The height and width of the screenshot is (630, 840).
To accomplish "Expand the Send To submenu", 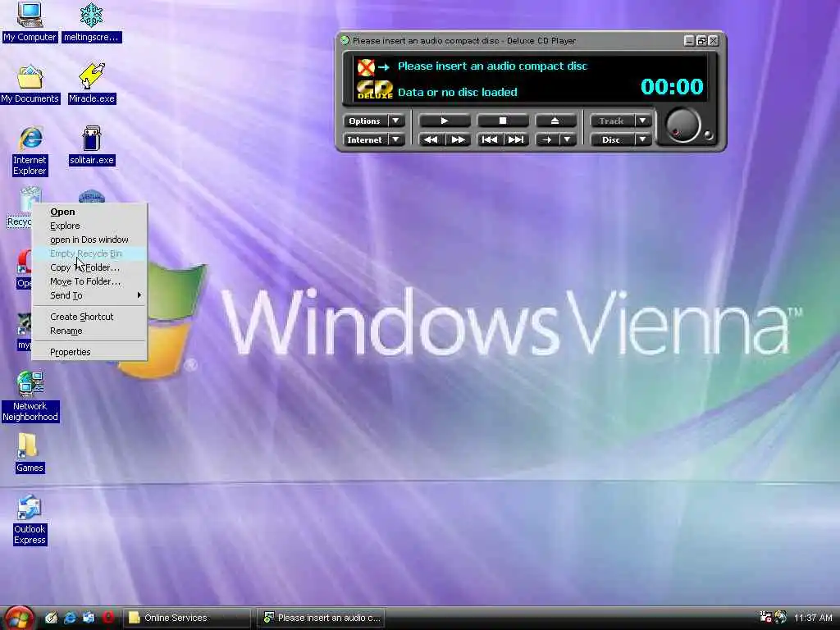I will pyautogui.click(x=89, y=295).
